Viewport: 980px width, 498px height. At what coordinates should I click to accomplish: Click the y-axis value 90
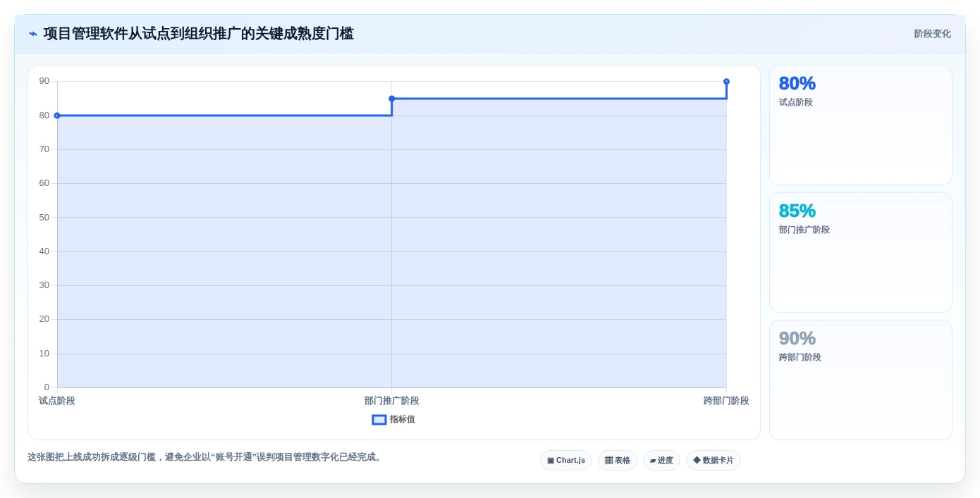coord(44,82)
